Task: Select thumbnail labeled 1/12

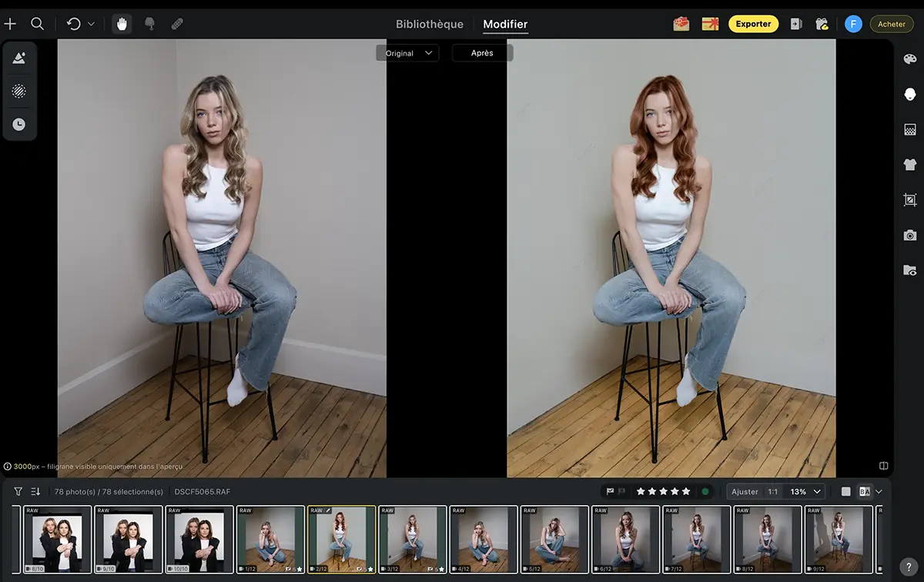Action: coord(270,540)
